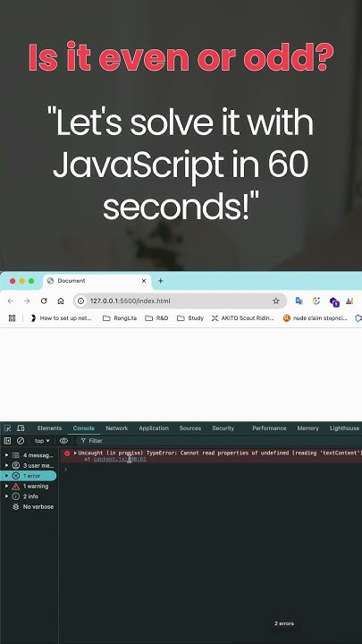This screenshot has width=362, height=644.
Task: Activate the DevTools inspect element picker icon
Action: (x=7, y=428)
